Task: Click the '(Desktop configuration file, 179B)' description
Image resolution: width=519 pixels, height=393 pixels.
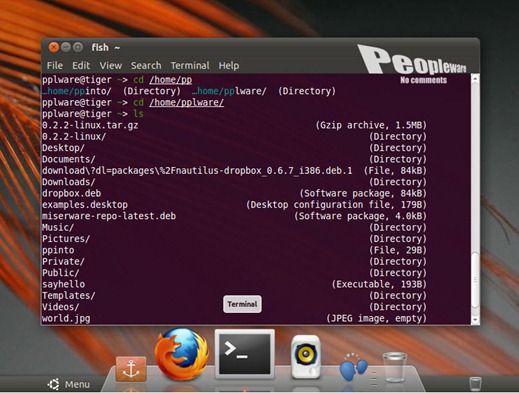Action: [x=336, y=205]
